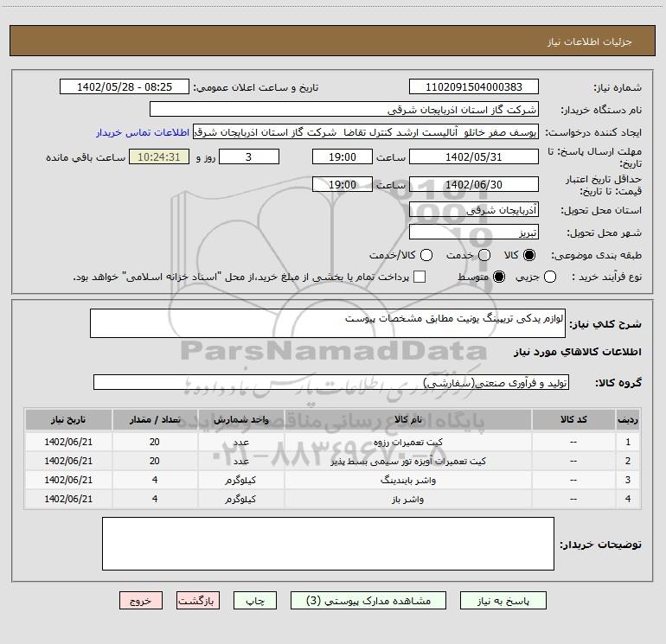The height and width of the screenshot is (644, 666).
Task: Click the buyer organization name field
Action: point(344,110)
